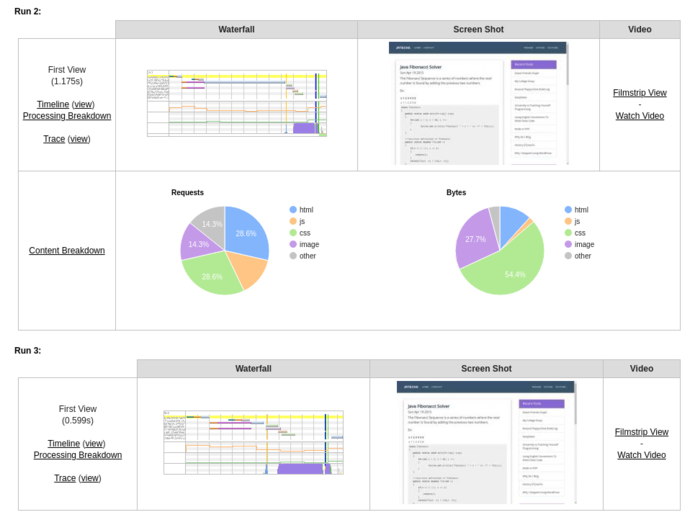Open the Run 2 Trace link
The width and height of the screenshot is (690, 525).
point(53,139)
